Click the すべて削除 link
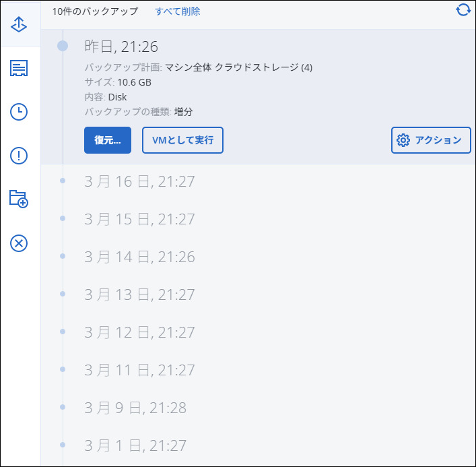This screenshot has width=476, height=467. [x=178, y=11]
